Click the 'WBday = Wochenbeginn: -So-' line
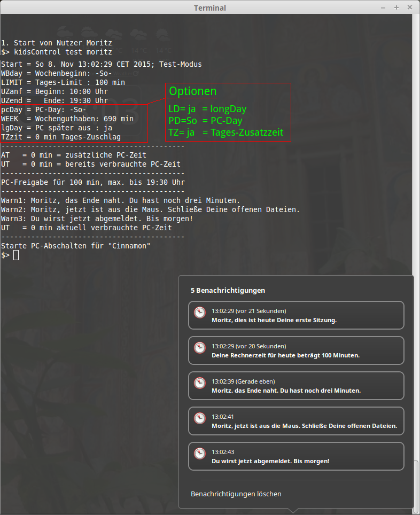The image size is (420, 515). [56, 74]
